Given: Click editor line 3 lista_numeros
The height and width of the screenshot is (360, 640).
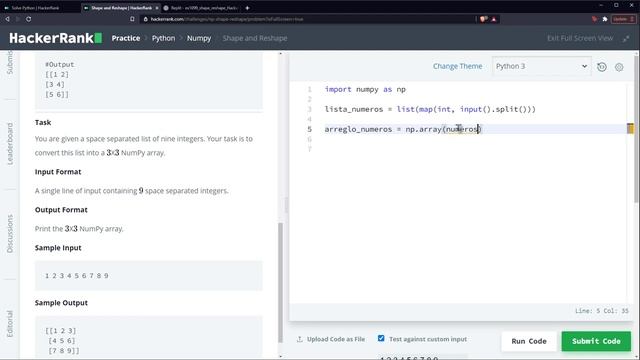Looking at the screenshot, I should (x=430, y=109).
